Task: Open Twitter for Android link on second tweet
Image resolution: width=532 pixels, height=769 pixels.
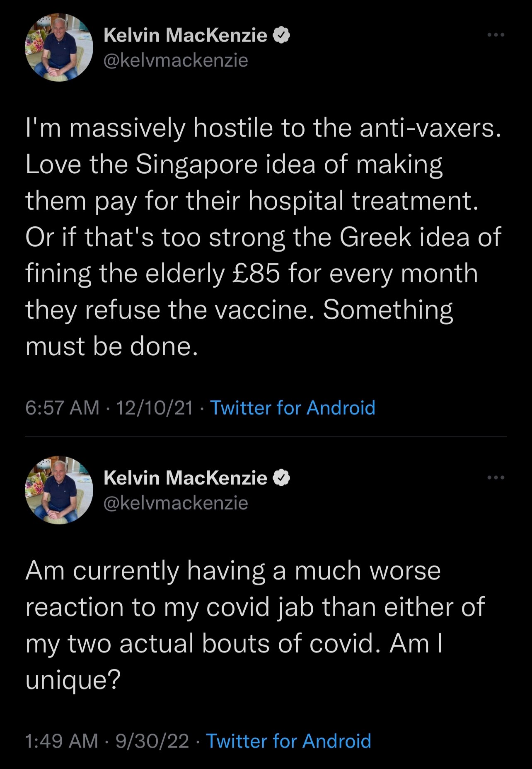Action: (289, 741)
